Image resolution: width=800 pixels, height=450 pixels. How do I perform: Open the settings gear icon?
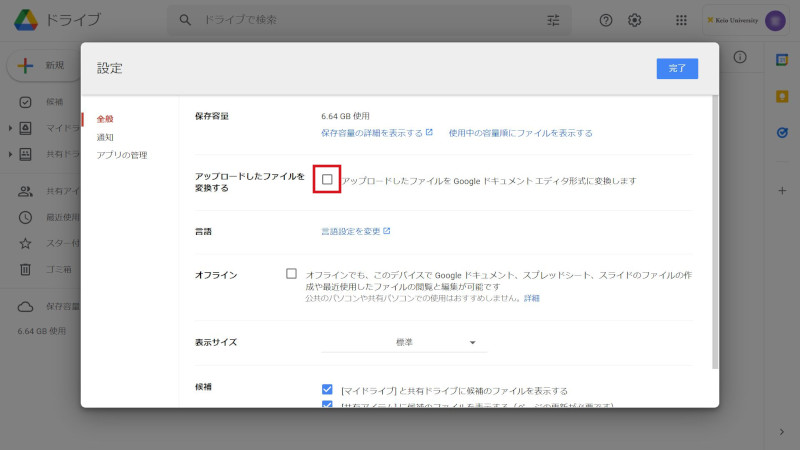tap(634, 20)
